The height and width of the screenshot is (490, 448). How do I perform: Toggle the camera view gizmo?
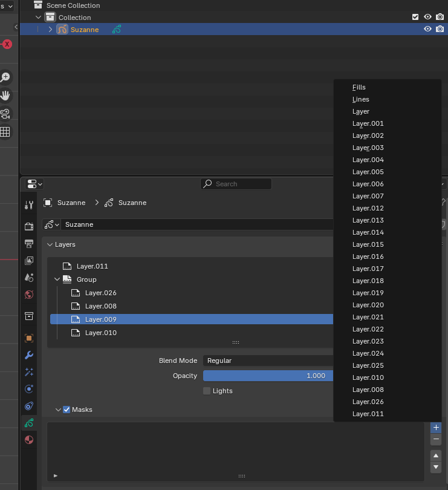pyautogui.click(x=5, y=114)
